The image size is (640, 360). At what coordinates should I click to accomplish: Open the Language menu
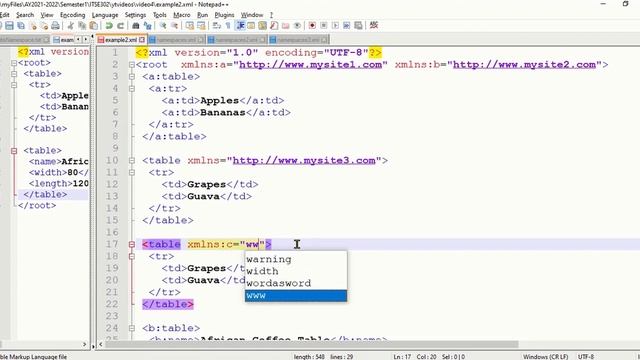click(105, 15)
